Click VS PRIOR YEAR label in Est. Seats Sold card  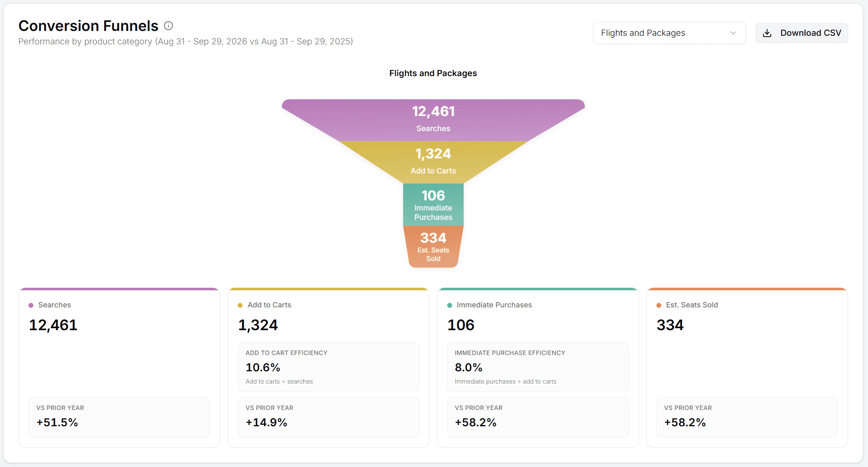click(688, 408)
